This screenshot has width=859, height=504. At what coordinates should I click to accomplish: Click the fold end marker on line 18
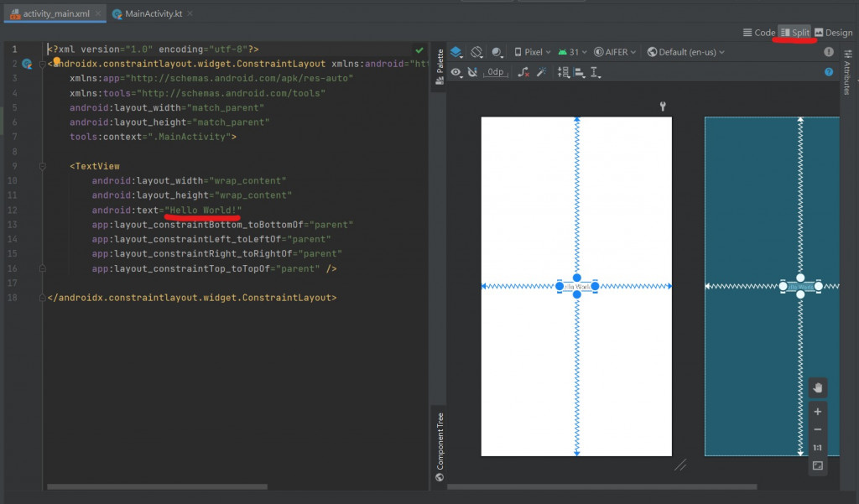click(42, 298)
